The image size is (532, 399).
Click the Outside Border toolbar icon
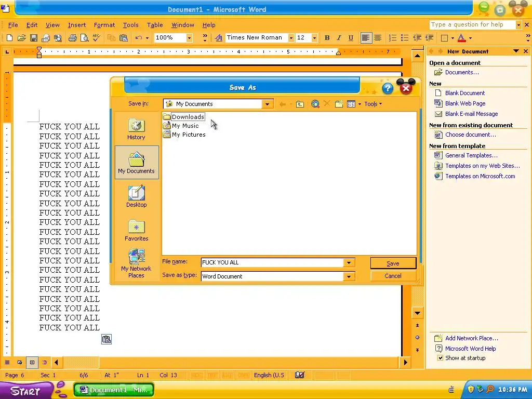[x=444, y=37]
